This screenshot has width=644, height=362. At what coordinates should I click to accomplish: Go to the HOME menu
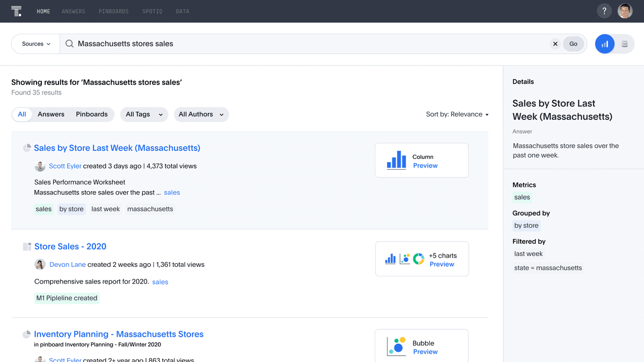[x=43, y=11]
